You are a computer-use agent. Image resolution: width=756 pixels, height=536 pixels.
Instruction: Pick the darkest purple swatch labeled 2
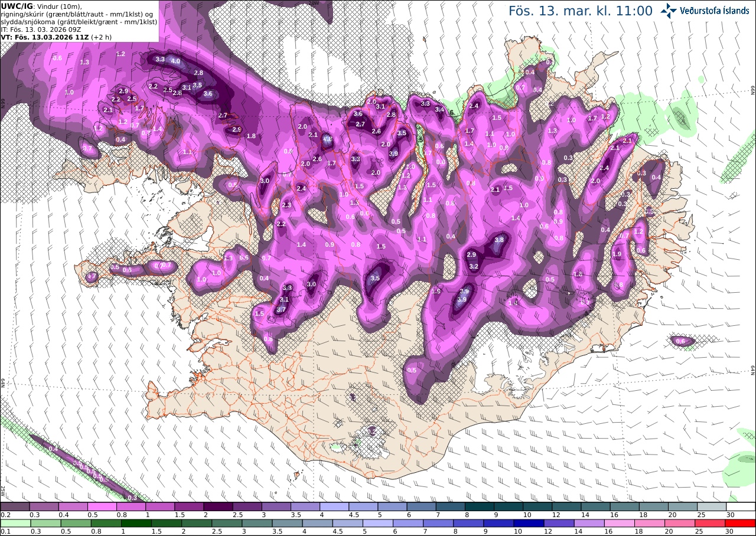click(x=218, y=506)
